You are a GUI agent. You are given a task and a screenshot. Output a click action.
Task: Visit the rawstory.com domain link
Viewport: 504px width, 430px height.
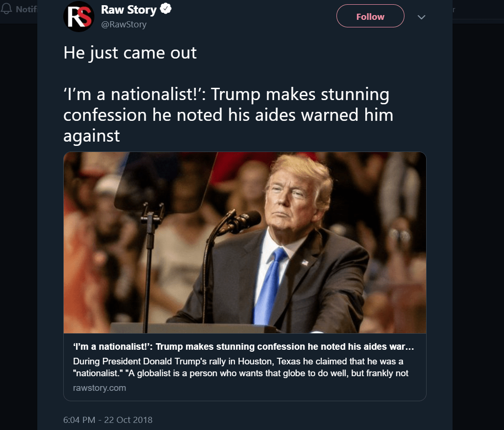pos(100,388)
